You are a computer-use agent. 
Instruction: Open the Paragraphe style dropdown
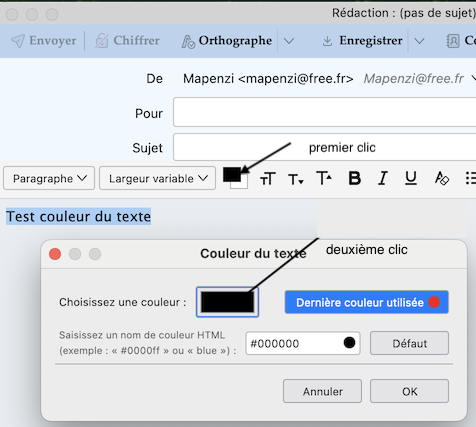point(49,178)
